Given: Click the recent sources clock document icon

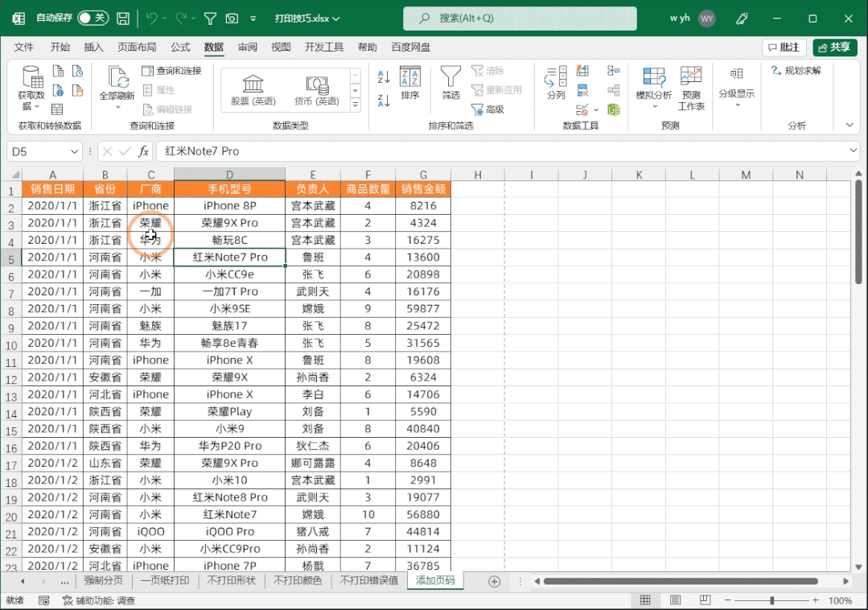Looking at the screenshot, I should (77, 71).
